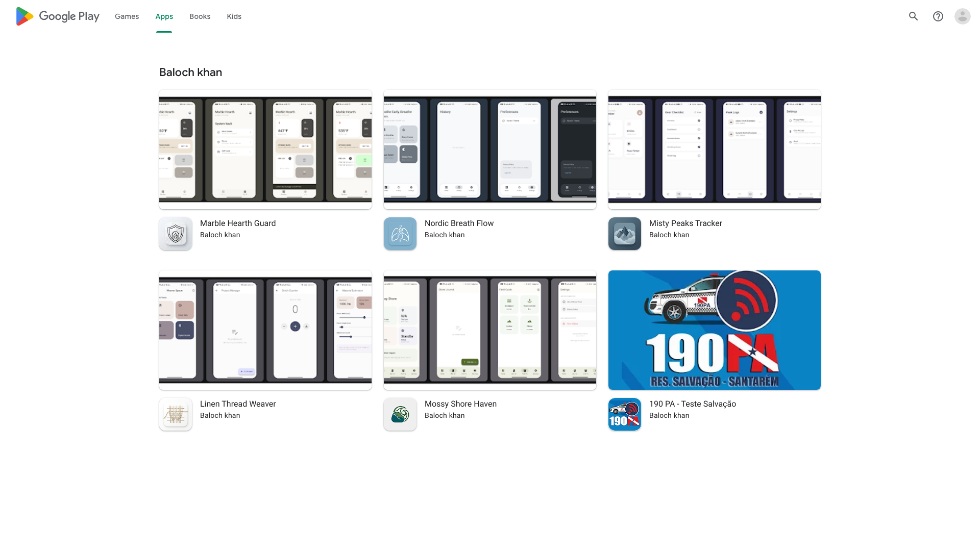Click Baloch khan under Mossy Shore Haven
The height and width of the screenshot is (551, 980).
coord(445,415)
